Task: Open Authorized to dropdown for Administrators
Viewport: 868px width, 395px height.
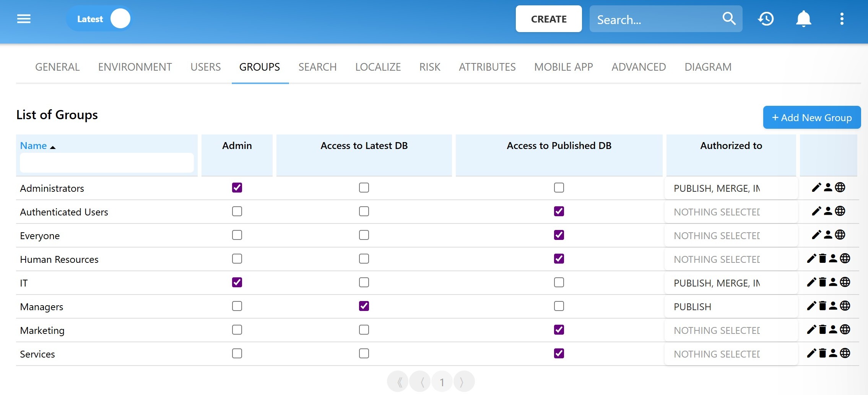Action: point(731,188)
